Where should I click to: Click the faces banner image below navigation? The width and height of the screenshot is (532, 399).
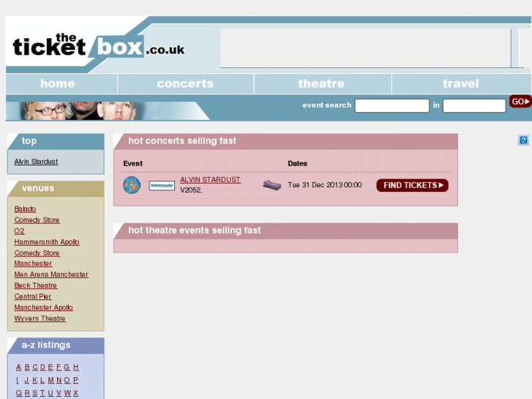(x=108, y=111)
